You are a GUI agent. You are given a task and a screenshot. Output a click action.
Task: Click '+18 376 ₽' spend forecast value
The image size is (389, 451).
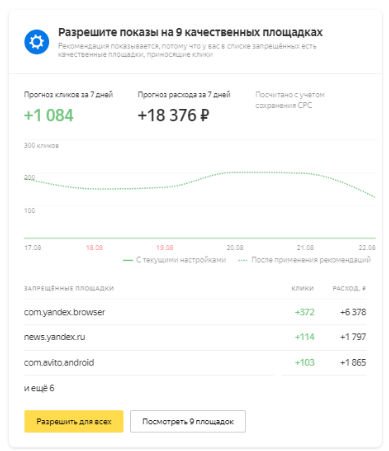(x=173, y=115)
